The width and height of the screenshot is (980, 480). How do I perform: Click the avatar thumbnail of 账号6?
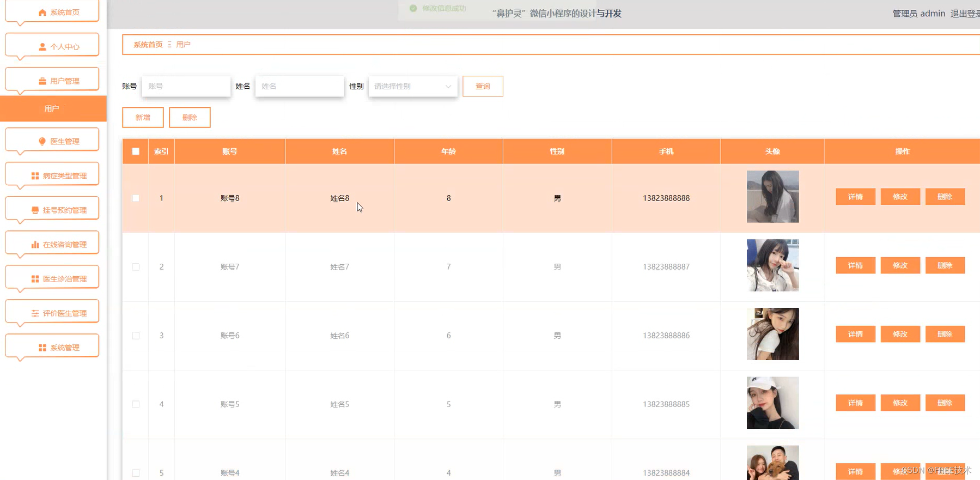point(772,334)
